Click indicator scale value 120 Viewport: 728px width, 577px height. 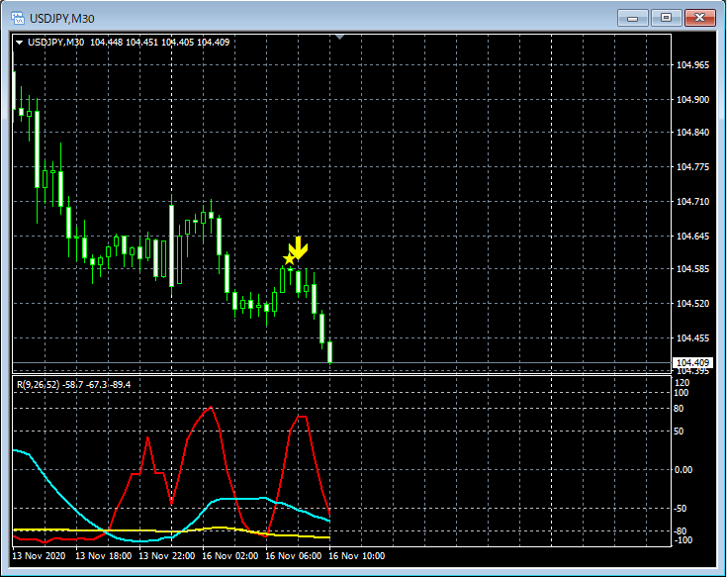682,383
